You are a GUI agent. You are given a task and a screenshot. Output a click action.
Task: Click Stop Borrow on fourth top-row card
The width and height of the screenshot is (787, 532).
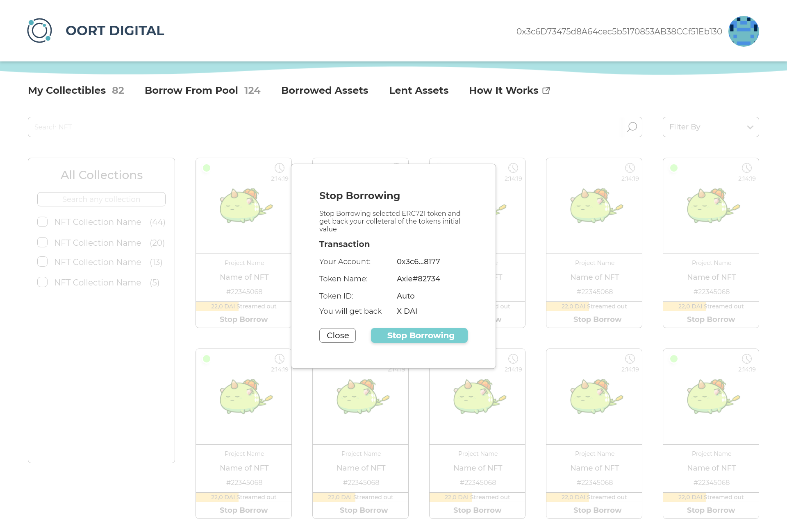tap(594, 319)
